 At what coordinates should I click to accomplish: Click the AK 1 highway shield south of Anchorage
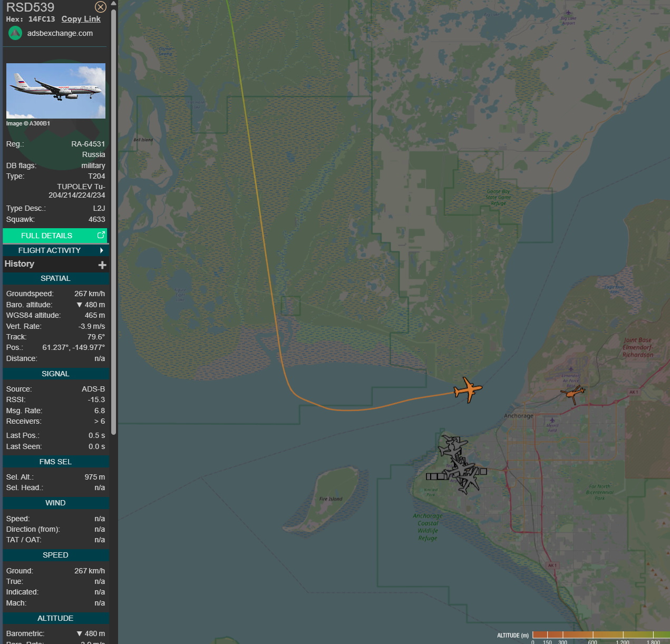[552, 565]
